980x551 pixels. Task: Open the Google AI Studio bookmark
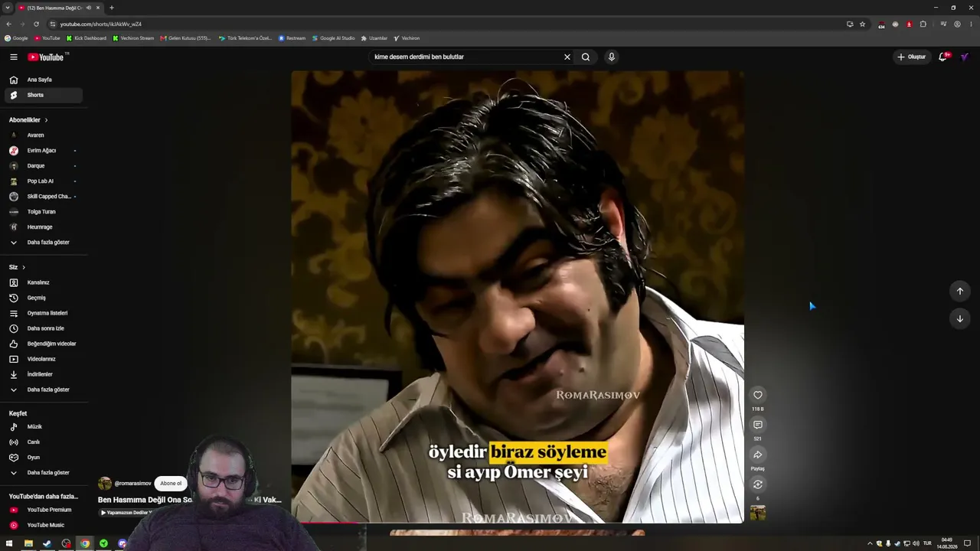coord(333,38)
